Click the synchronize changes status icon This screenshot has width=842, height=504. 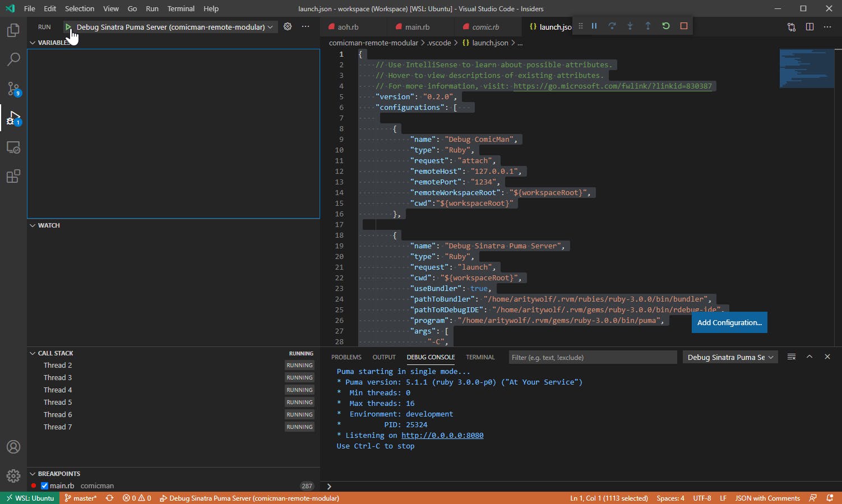click(x=110, y=498)
